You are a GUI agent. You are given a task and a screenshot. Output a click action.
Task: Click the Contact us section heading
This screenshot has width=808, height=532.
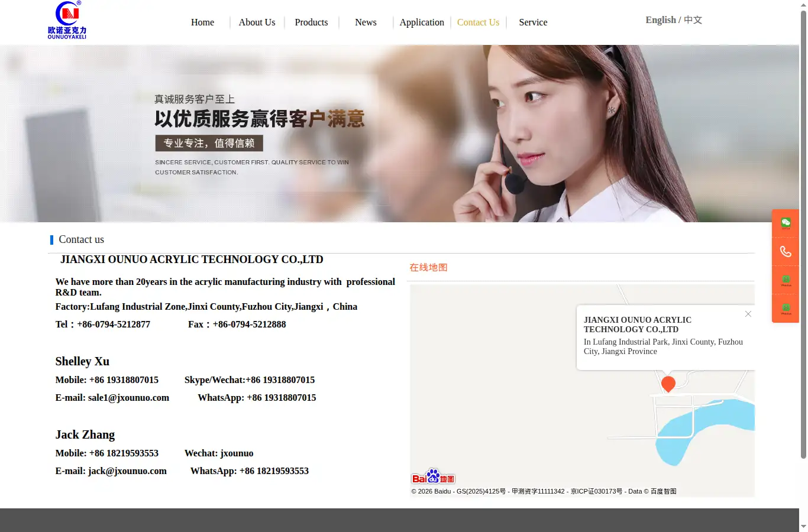(81, 239)
